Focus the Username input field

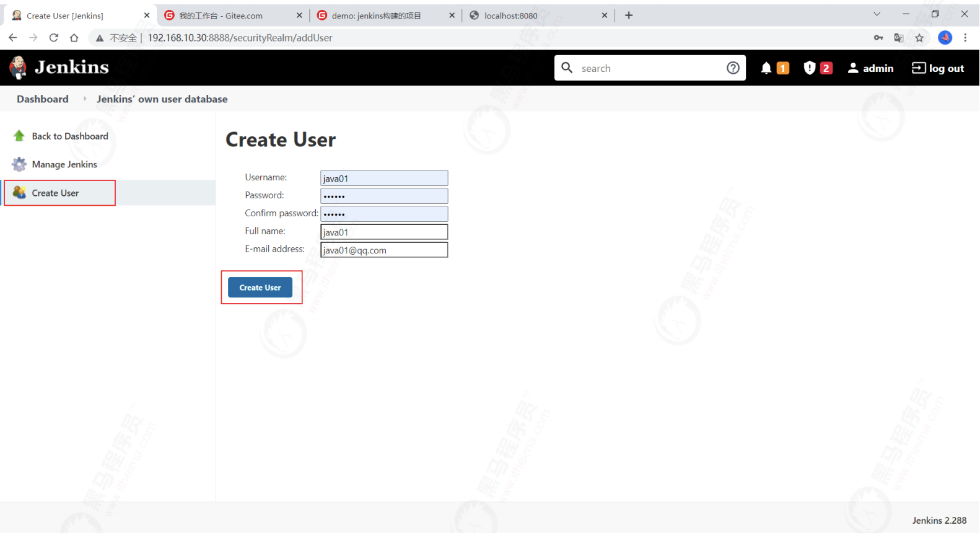(x=384, y=178)
